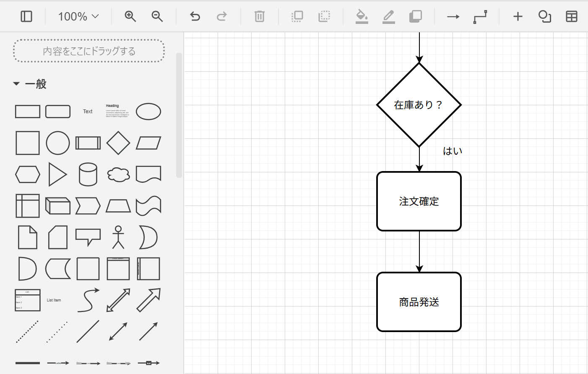Zoom in using the magnifier icon
588x374 pixels.
[130, 17]
